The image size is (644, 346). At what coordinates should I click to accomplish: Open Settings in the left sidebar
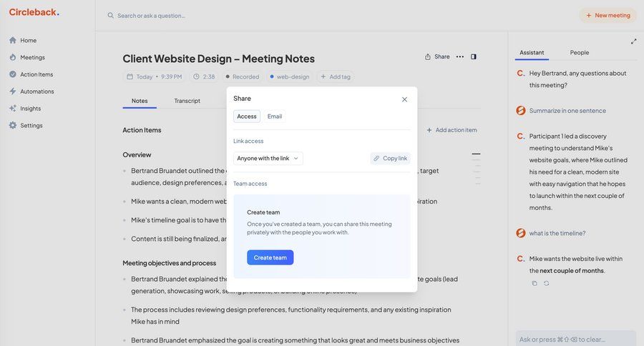(x=31, y=126)
